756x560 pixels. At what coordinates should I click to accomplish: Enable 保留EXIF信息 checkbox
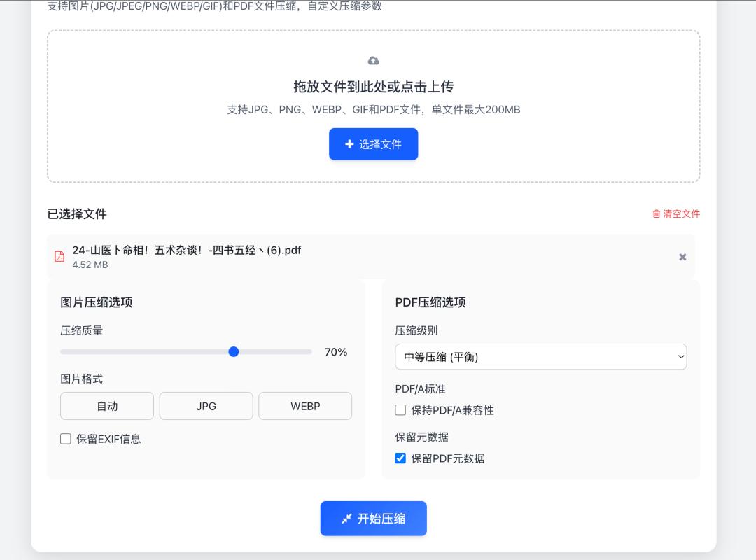(65, 439)
